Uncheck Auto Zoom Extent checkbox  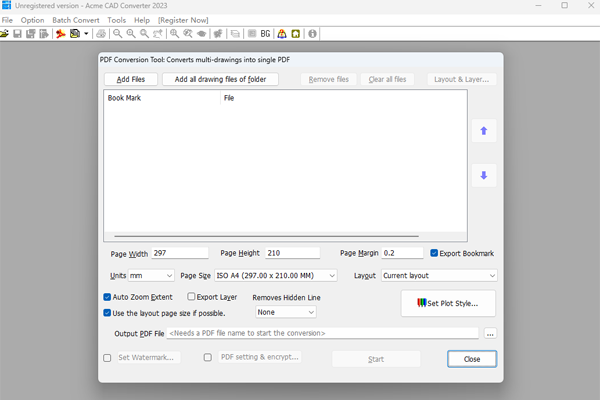[107, 297]
